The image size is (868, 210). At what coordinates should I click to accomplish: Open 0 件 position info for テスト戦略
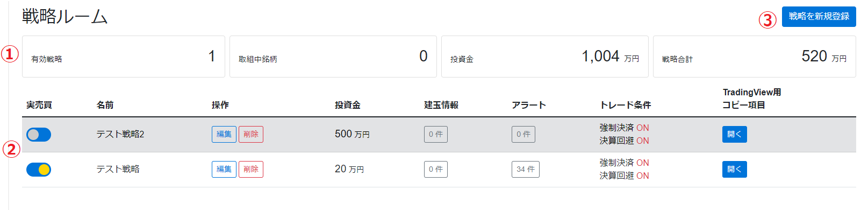(x=436, y=170)
